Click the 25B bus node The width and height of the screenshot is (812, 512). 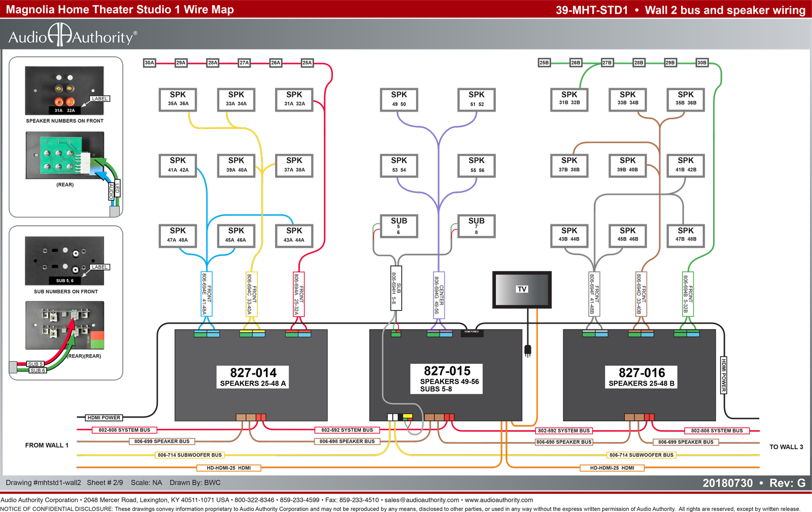544,63
